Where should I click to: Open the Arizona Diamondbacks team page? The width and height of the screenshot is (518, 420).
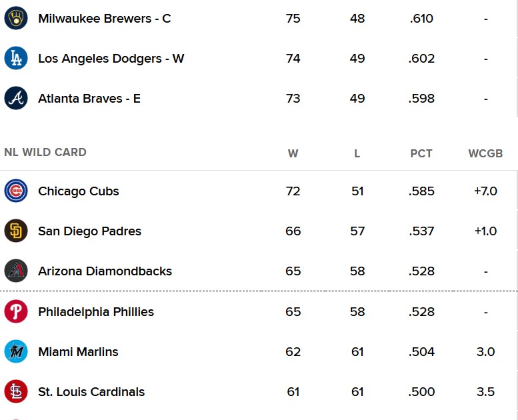click(105, 271)
